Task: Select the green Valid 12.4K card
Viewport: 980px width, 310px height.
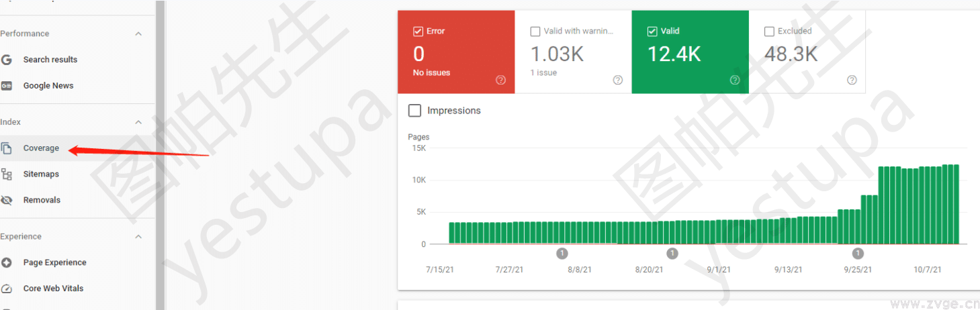Action: (690, 52)
